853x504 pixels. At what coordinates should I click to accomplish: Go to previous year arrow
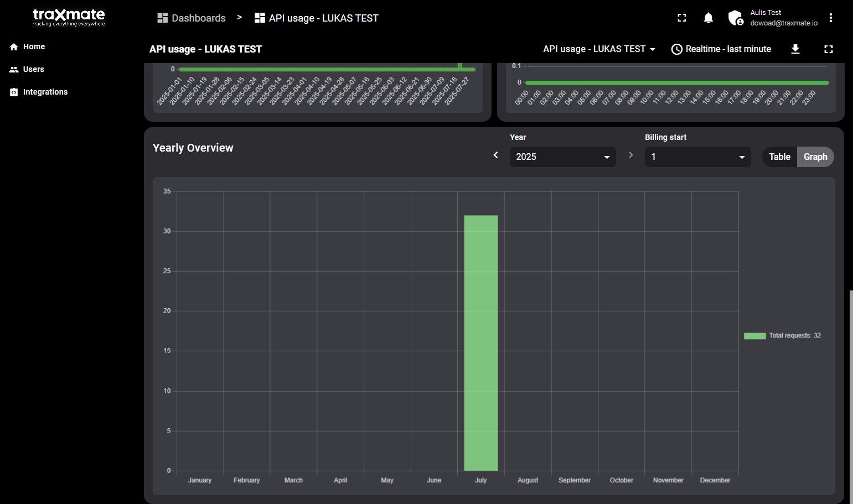(x=495, y=155)
